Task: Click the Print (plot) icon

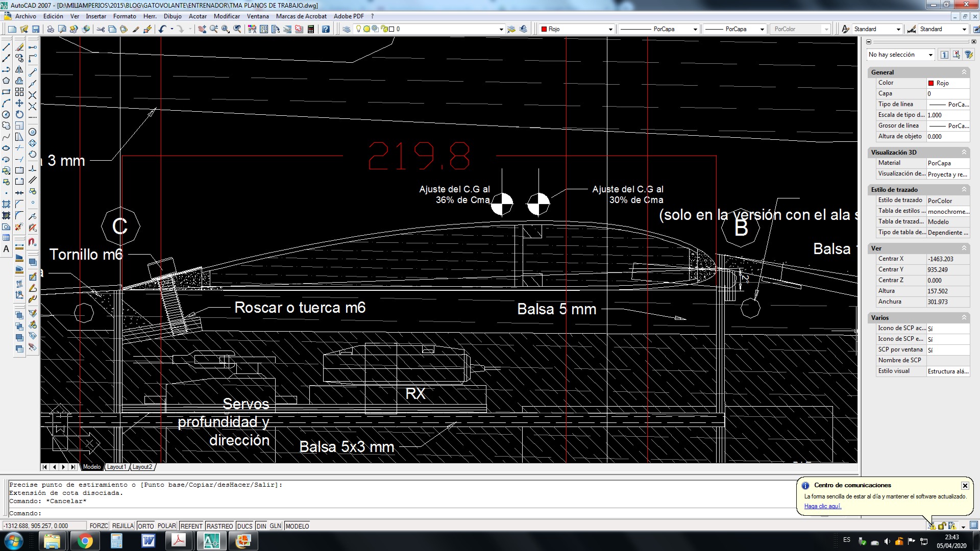Action: click(51, 29)
